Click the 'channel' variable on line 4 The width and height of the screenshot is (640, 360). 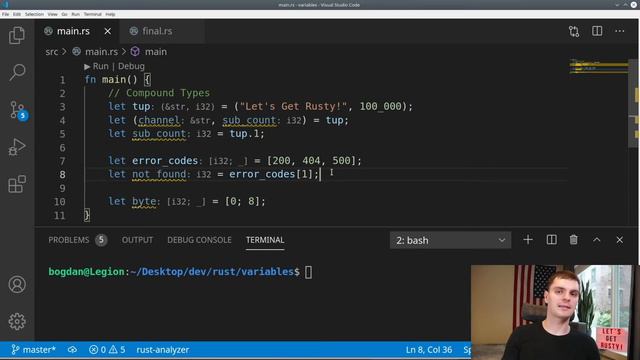(158, 120)
